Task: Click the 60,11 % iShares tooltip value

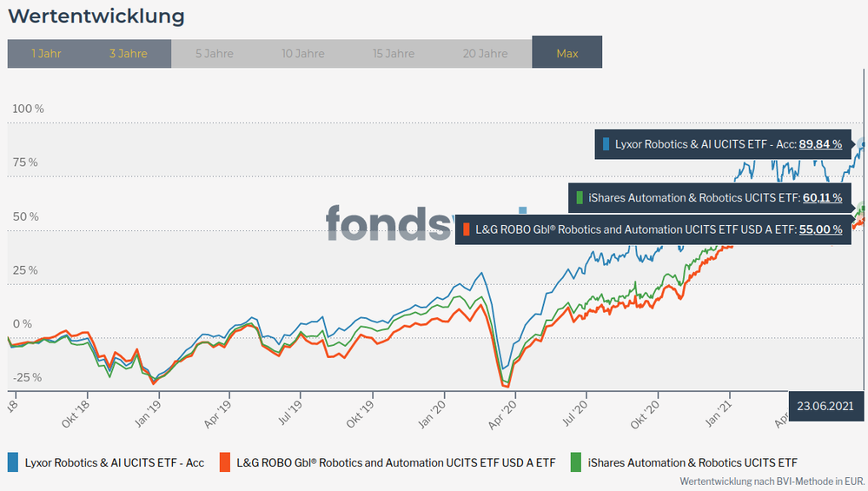Action: pos(821,198)
